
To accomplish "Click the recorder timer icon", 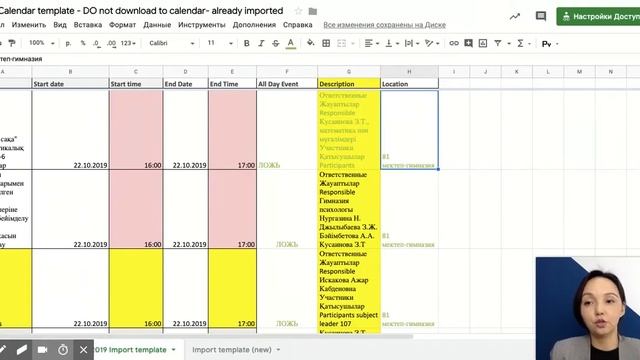I will tap(63, 350).
